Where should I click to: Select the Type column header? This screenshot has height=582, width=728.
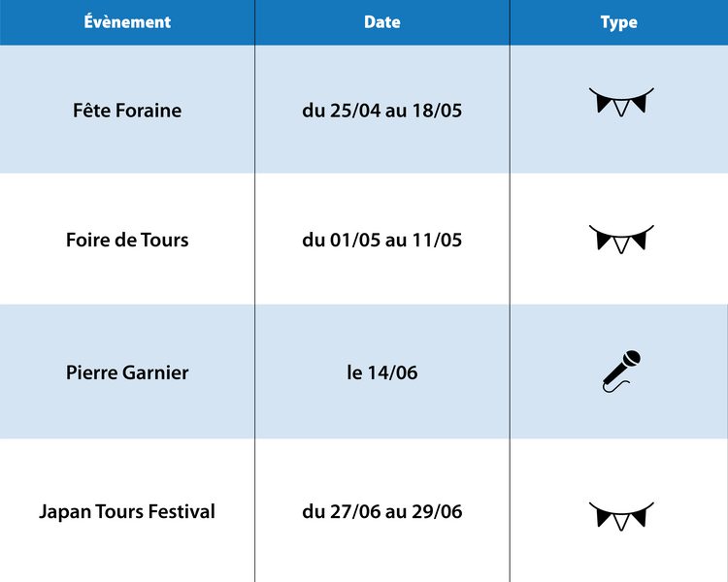point(619,22)
